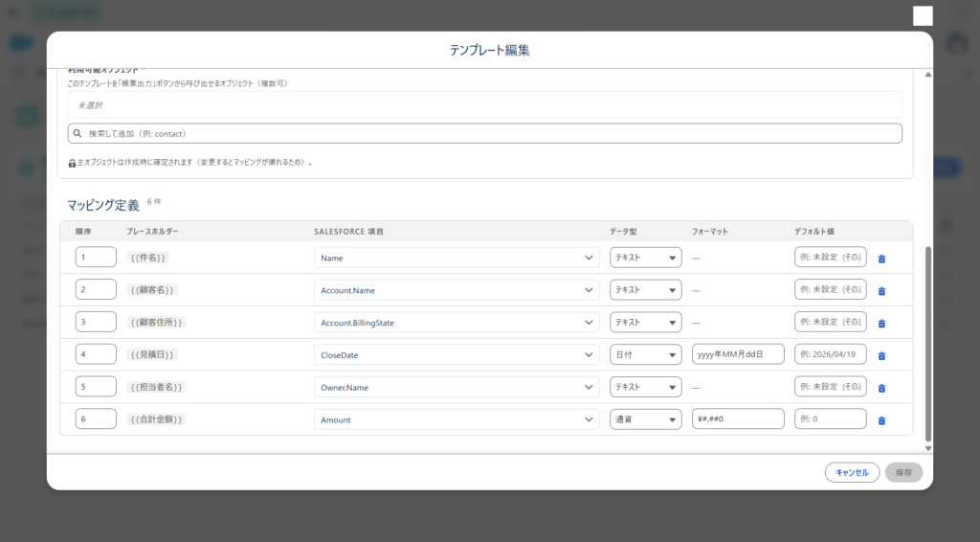
Task: Edit order number field showing 5
Action: pyautogui.click(x=96, y=387)
